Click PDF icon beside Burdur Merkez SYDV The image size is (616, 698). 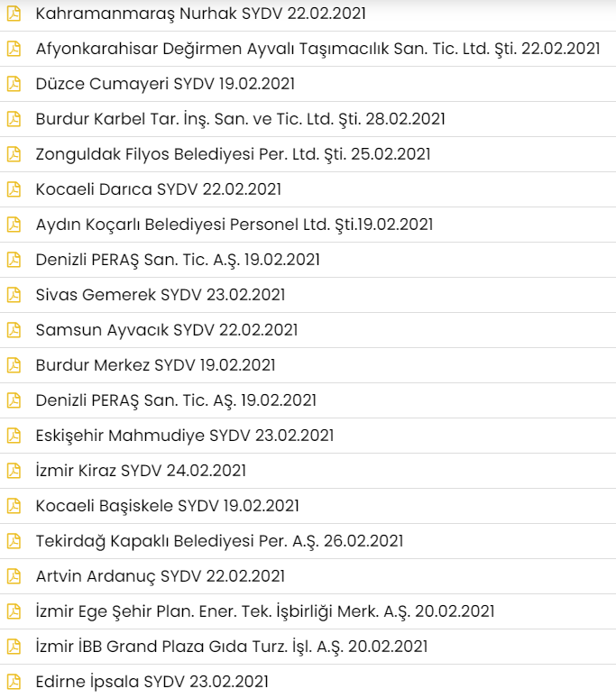(x=14, y=365)
